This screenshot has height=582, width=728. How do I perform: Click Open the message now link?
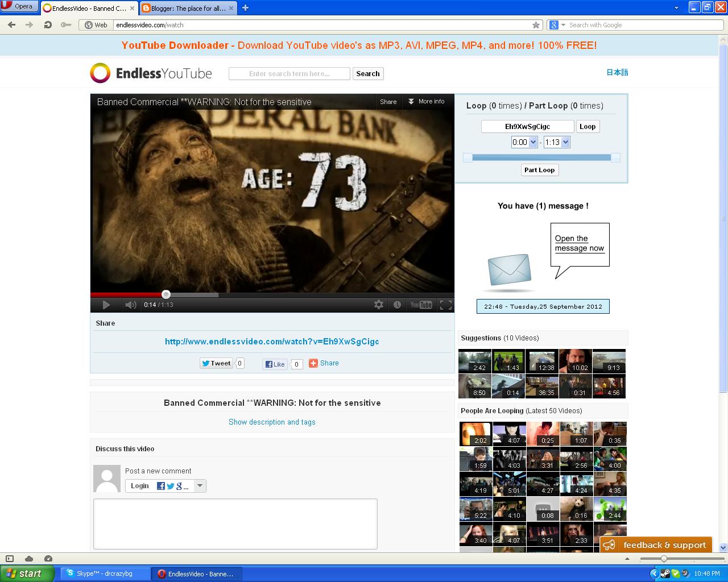pos(580,243)
